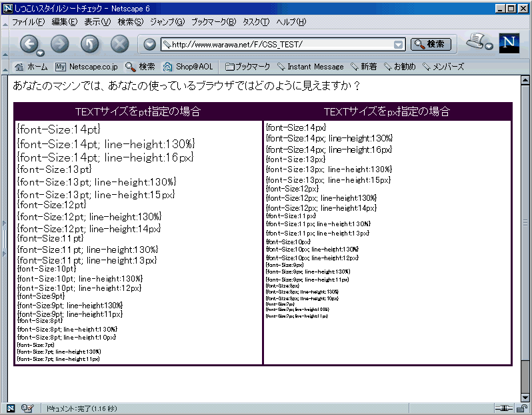Click the TEXTサイズをpt指定の場合 header
Image resolution: width=532 pixels, height=415 pixels.
click(138, 111)
